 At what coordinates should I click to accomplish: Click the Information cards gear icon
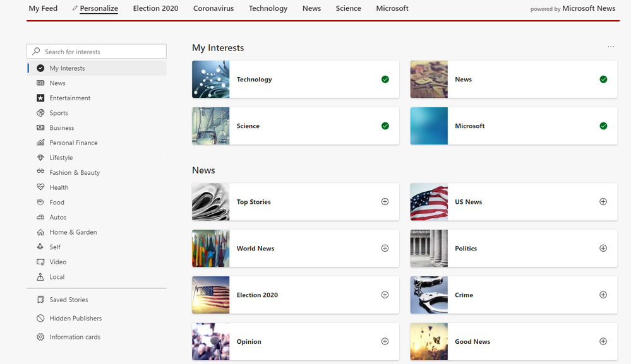[40, 337]
